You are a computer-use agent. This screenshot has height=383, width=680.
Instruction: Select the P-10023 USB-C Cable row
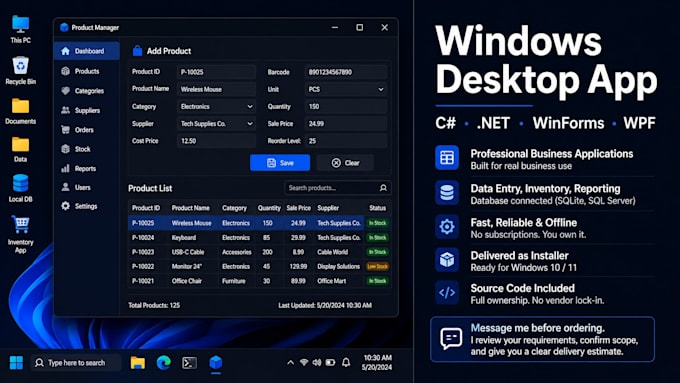259,252
